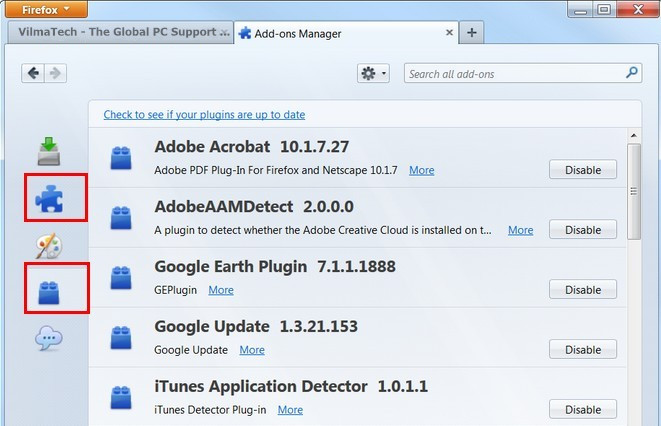Viewport: 661px width, 426px height.
Task: Open More link for iTunes Application Detector
Action: (x=290, y=410)
